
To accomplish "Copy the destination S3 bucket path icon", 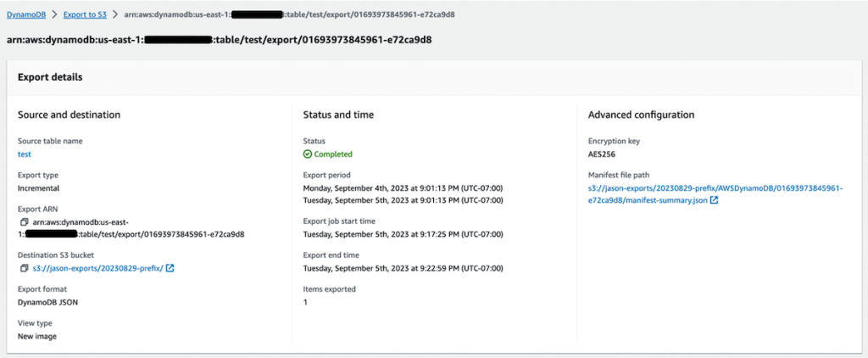I will point(24,268).
